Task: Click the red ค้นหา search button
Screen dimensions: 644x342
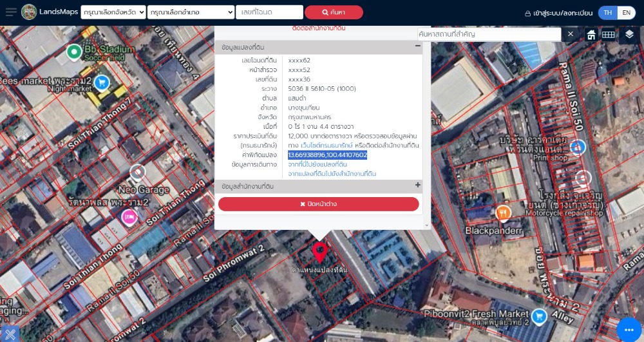Action: [x=334, y=12]
